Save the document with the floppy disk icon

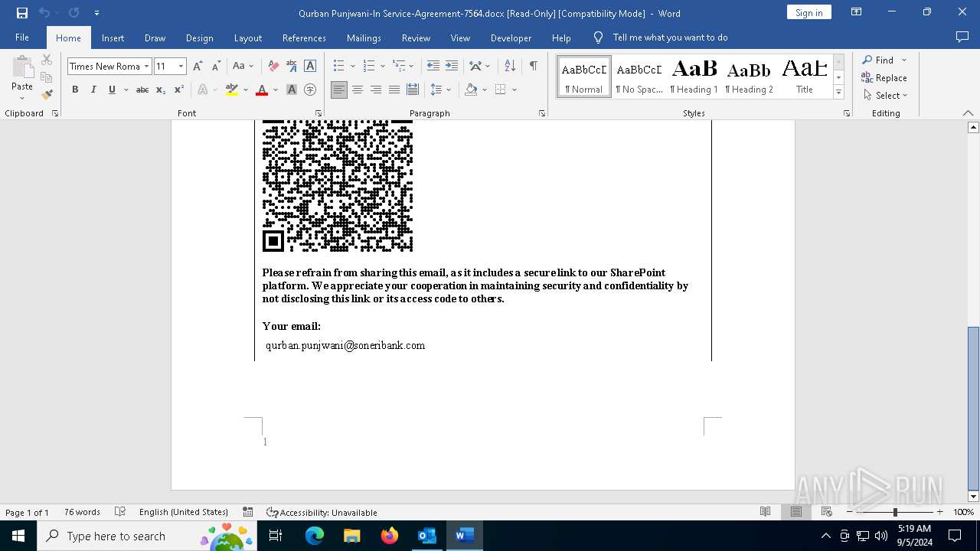(x=22, y=13)
